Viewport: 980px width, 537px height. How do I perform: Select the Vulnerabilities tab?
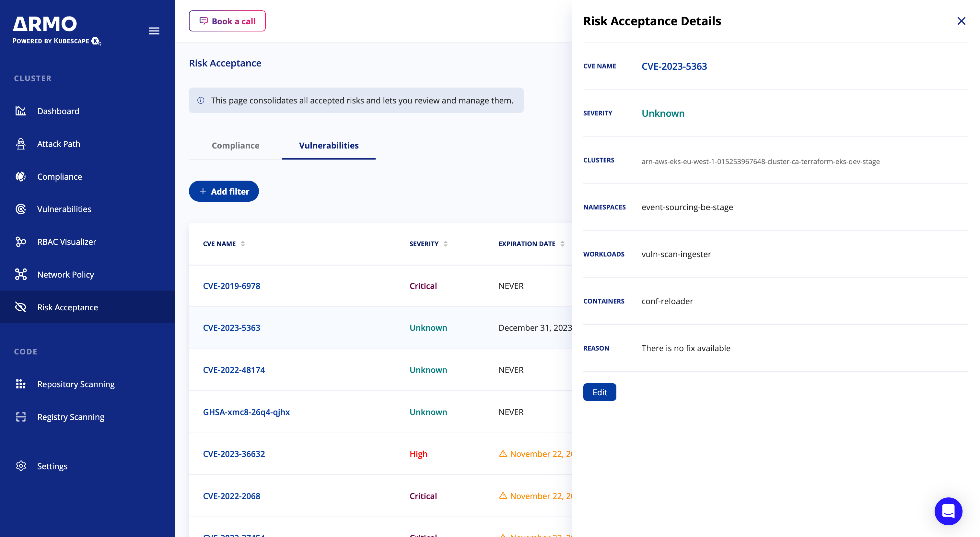coord(329,145)
